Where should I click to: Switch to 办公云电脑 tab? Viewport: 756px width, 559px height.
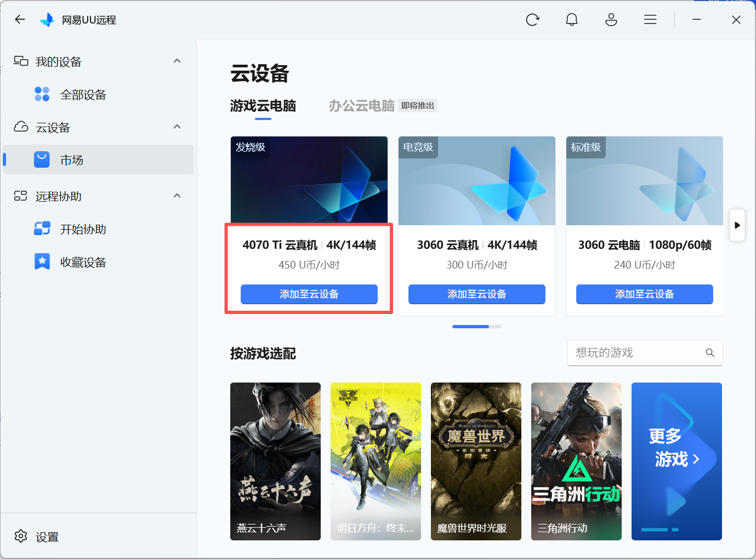tap(362, 106)
